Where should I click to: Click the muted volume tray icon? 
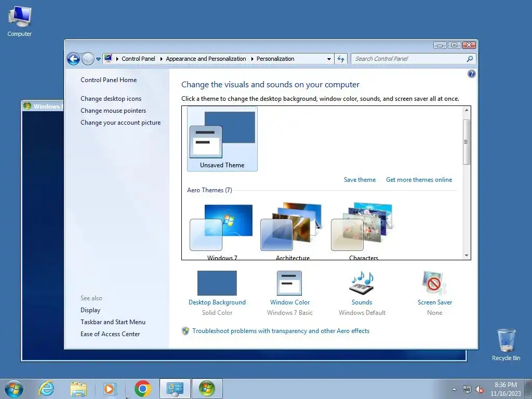tap(480, 389)
